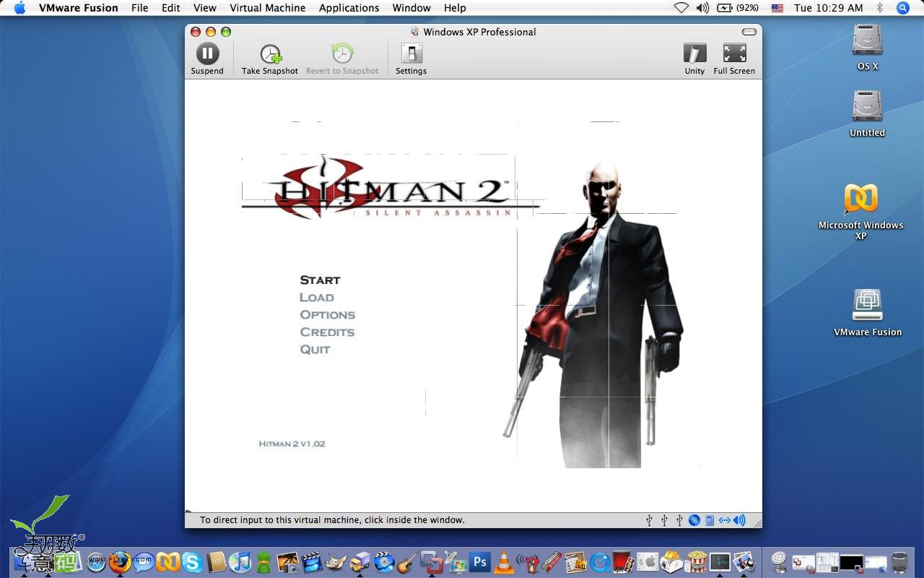Click the battery status showing 92%
Screen dimensions: 924x578
point(738,8)
